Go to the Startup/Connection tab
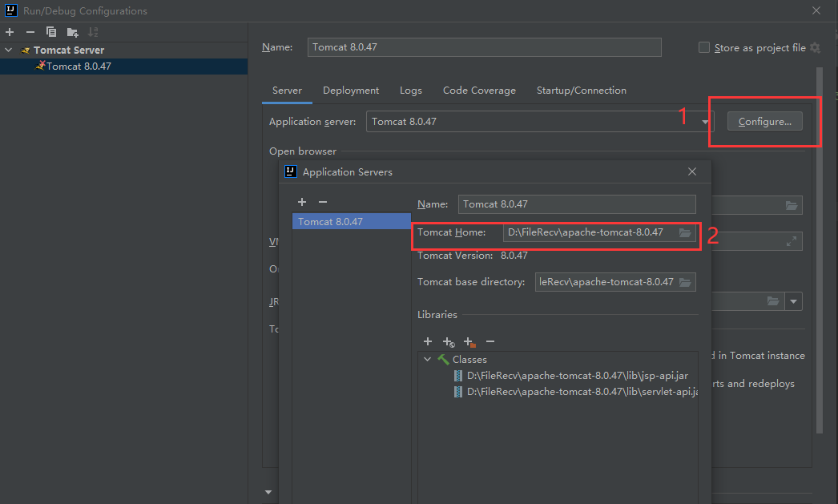This screenshot has height=504, width=838. [x=581, y=91]
